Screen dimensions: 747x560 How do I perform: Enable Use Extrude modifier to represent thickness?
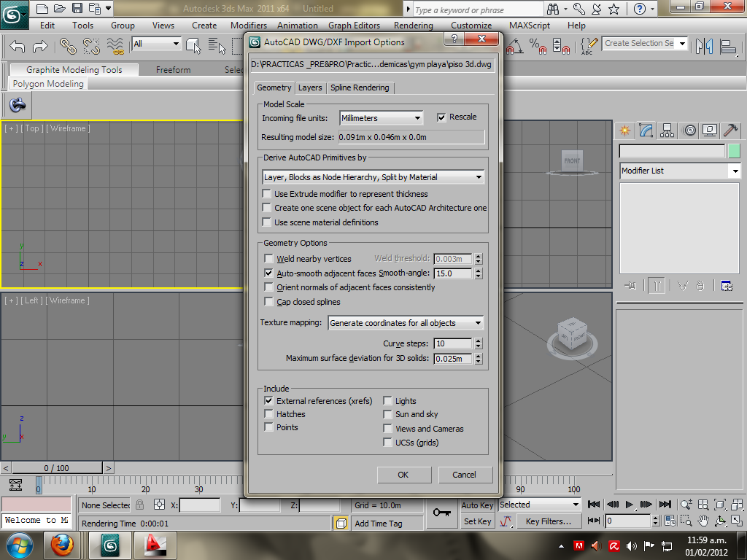267,194
